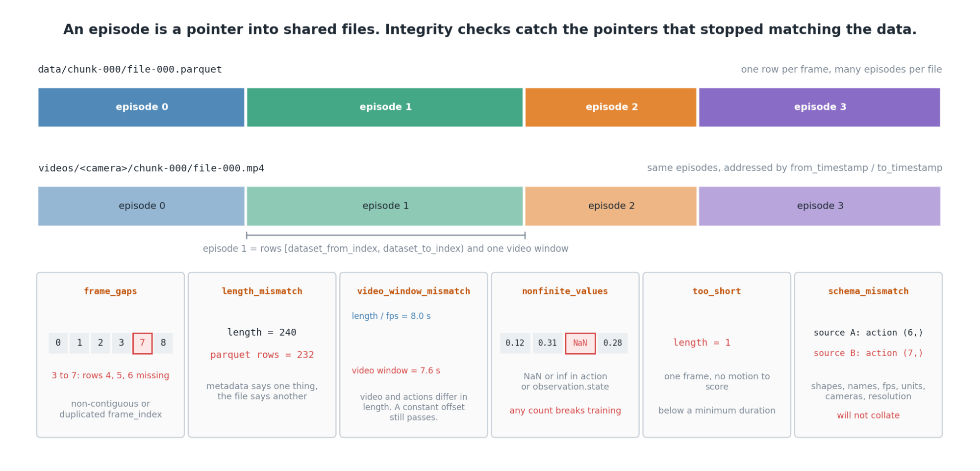
Task: Click the red highlighted frame cell 7
Action: (x=142, y=343)
